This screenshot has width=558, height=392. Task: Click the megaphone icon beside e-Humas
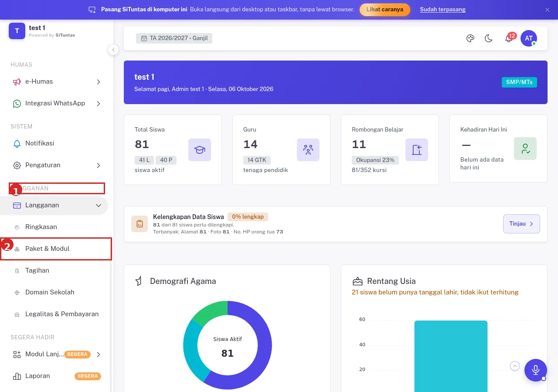point(17,81)
